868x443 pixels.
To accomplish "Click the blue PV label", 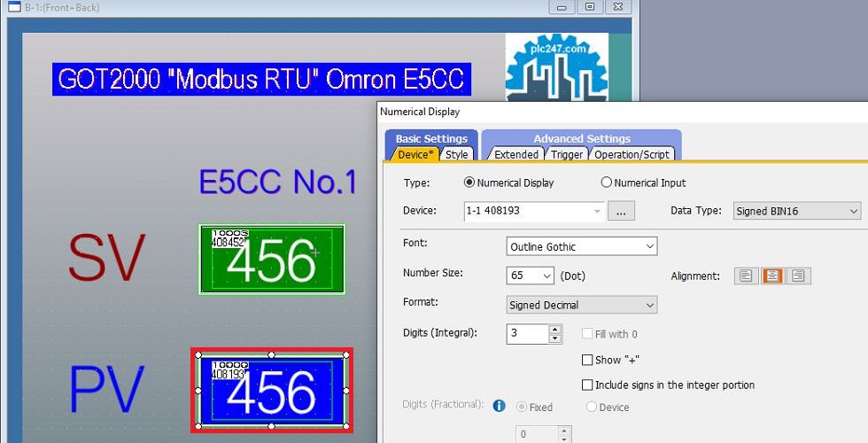I will (107, 390).
